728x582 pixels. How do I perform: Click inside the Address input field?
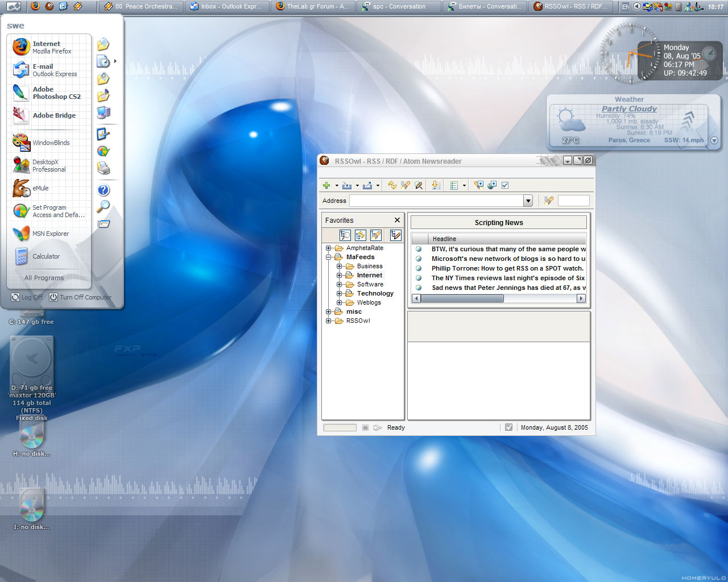pos(437,201)
